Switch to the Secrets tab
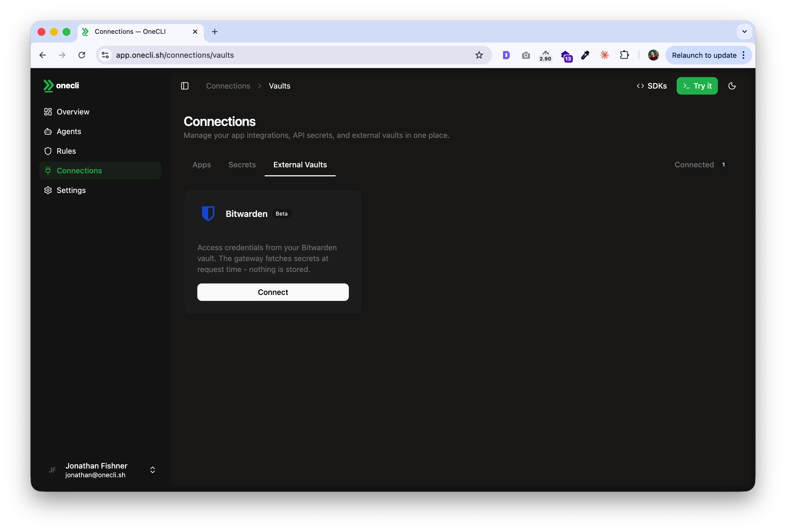 tap(242, 165)
